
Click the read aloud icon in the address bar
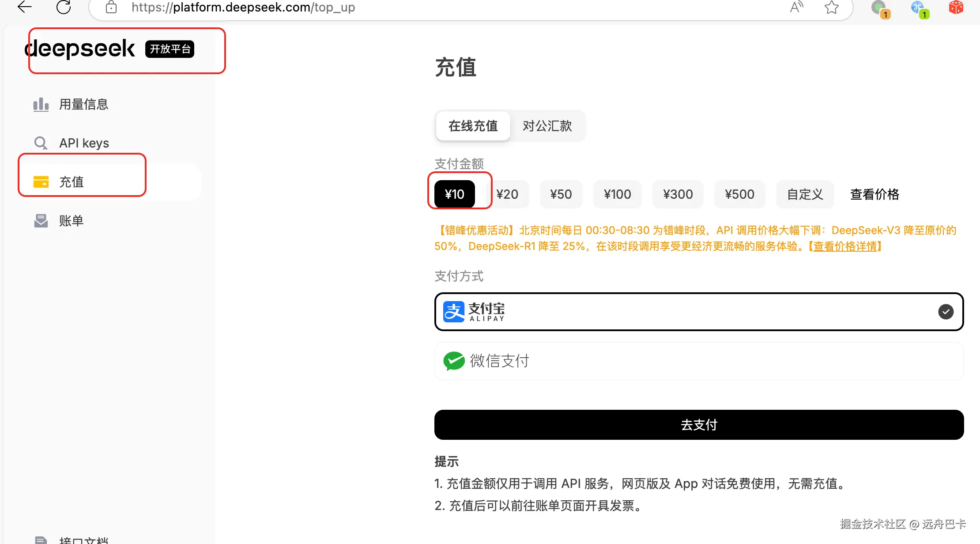796,8
